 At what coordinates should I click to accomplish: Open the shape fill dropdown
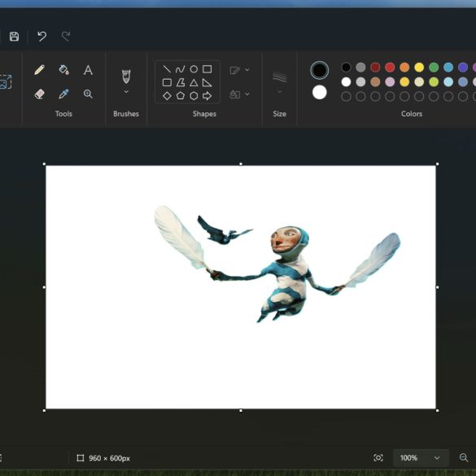[x=240, y=94]
